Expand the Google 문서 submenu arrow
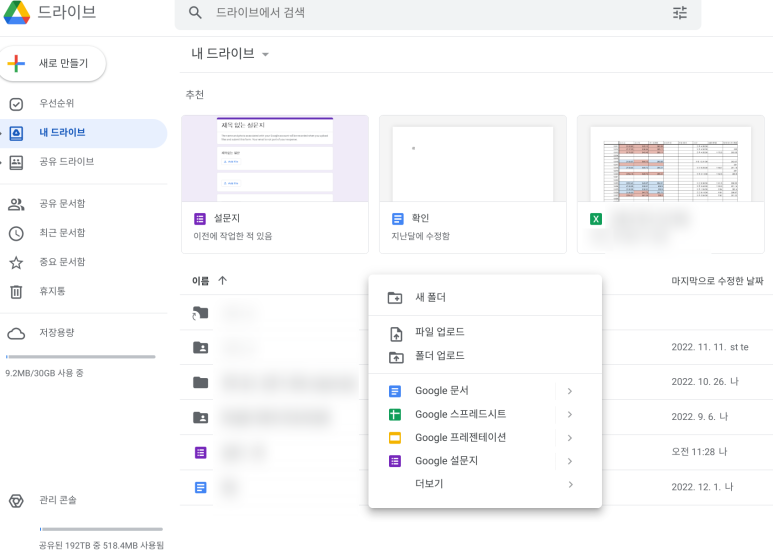The width and height of the screenshot is (773, 555). tap(570, 391)
